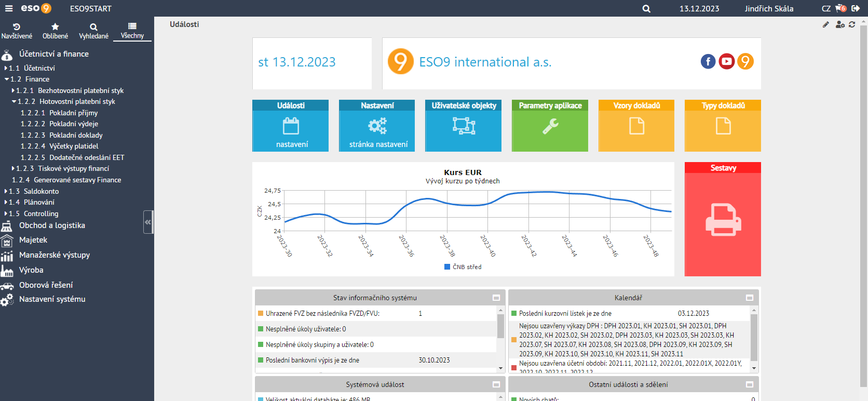
Task: Open the hamburger main menu
Action: pyautogui.click(x=8, y=8)
